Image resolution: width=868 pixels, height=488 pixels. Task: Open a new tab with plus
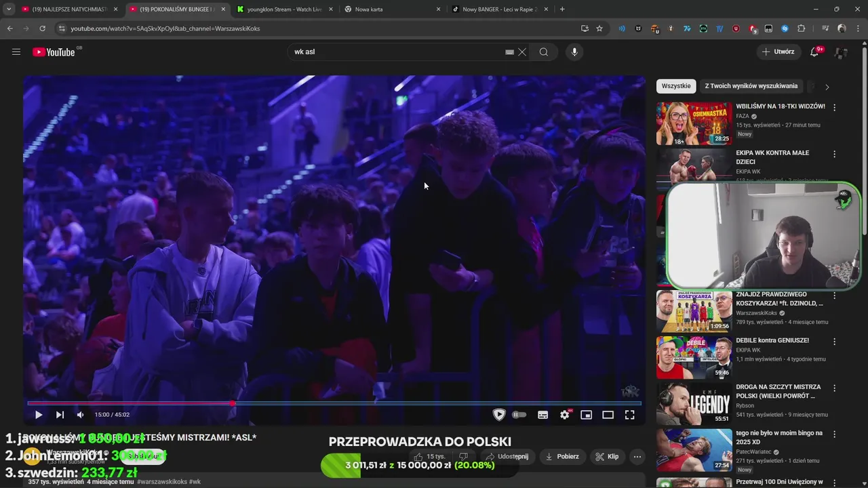tap(562, 9)
